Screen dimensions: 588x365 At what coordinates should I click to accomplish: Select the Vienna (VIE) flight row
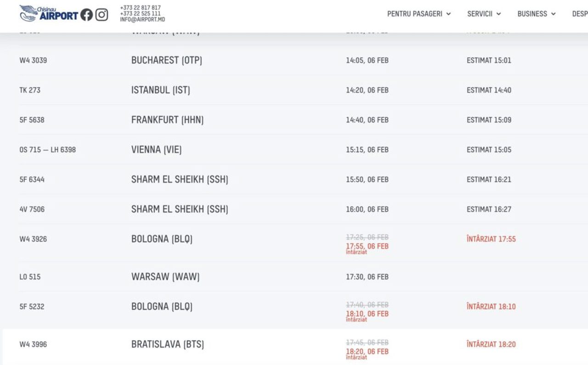coord(156,150)
